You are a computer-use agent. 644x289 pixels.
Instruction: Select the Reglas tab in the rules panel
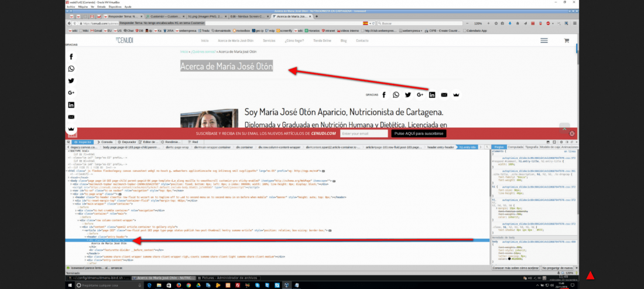(499, 147)
